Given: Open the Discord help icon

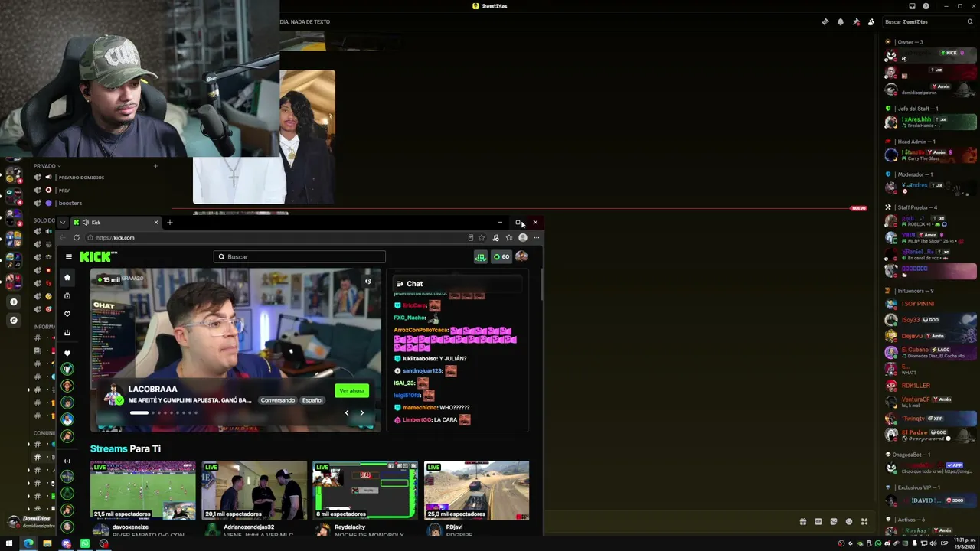Looking at the screenshot, I should tap(926, 6).
